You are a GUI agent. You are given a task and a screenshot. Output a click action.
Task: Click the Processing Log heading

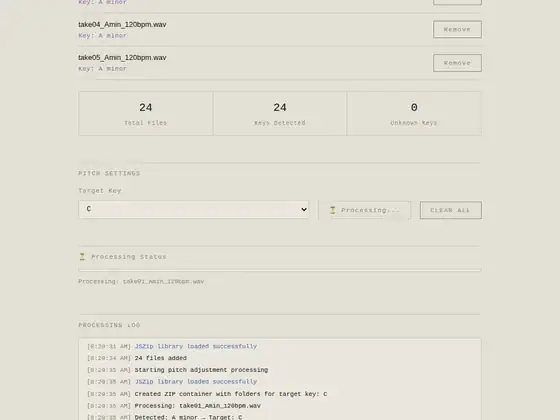[x=109, y=325]
